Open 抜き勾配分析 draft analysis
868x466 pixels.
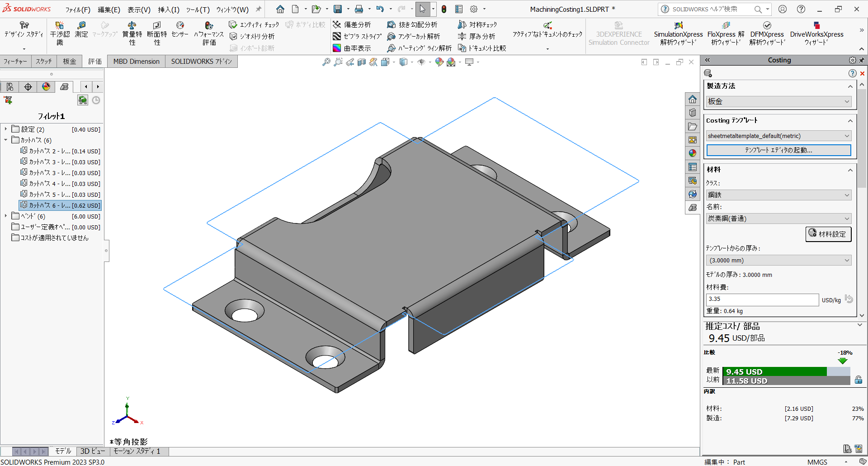pyautogui.click(x=412, y=24)
